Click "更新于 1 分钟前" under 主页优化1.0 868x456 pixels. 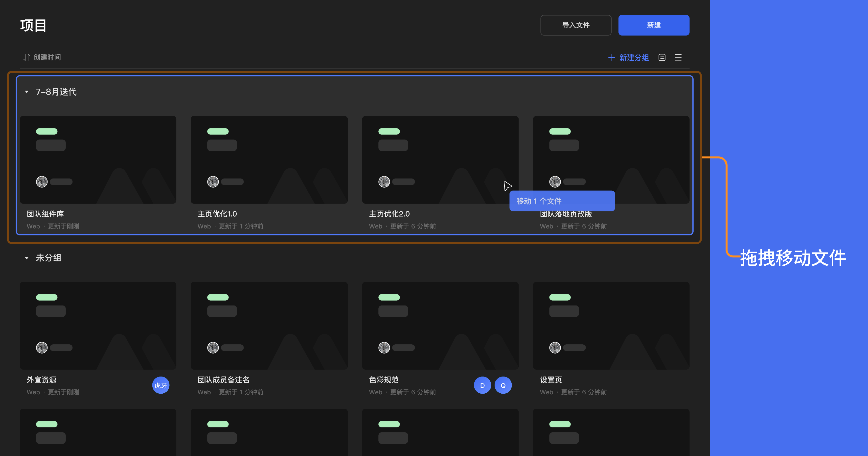(241, 226)
